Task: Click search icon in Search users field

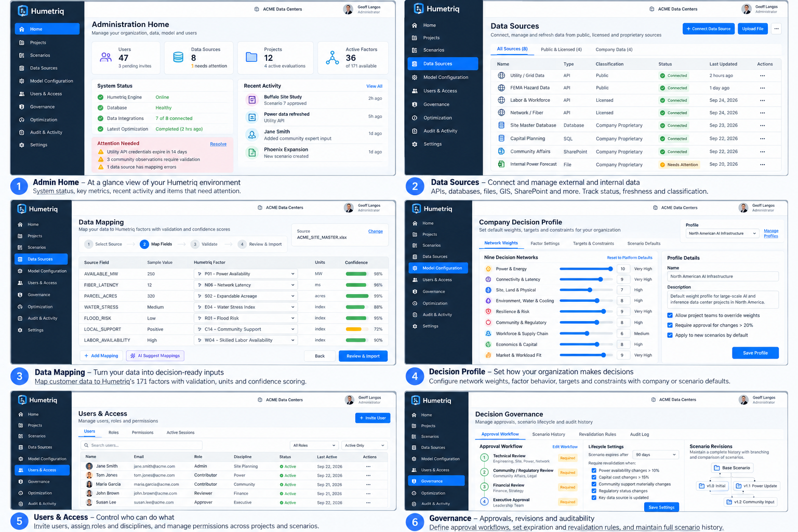Action: click(x=86, y=445)
